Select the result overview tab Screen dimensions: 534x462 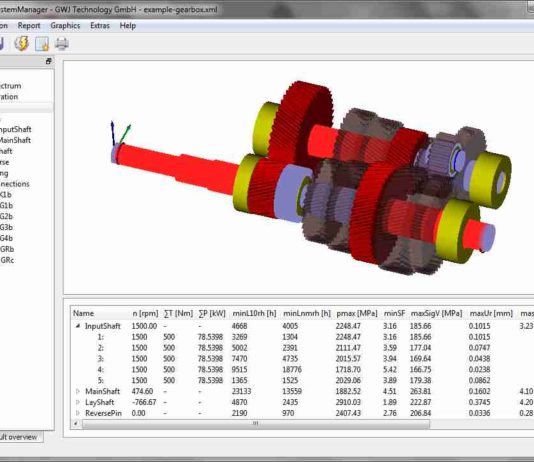point(20,437)
